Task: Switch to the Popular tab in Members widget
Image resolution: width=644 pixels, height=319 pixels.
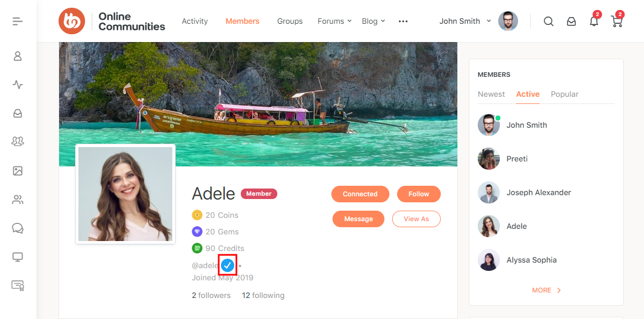Action: pos(564,94)
